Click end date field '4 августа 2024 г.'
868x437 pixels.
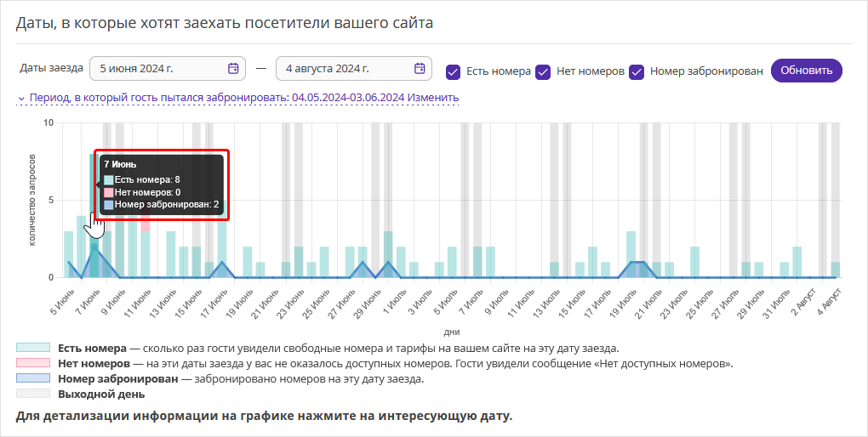point(354,69)
